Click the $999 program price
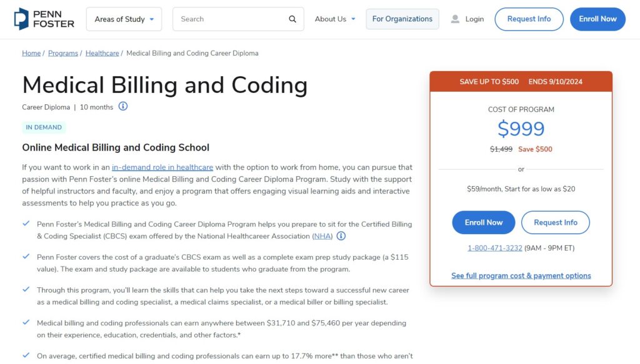640x364 pixels. tap(521, 129)
